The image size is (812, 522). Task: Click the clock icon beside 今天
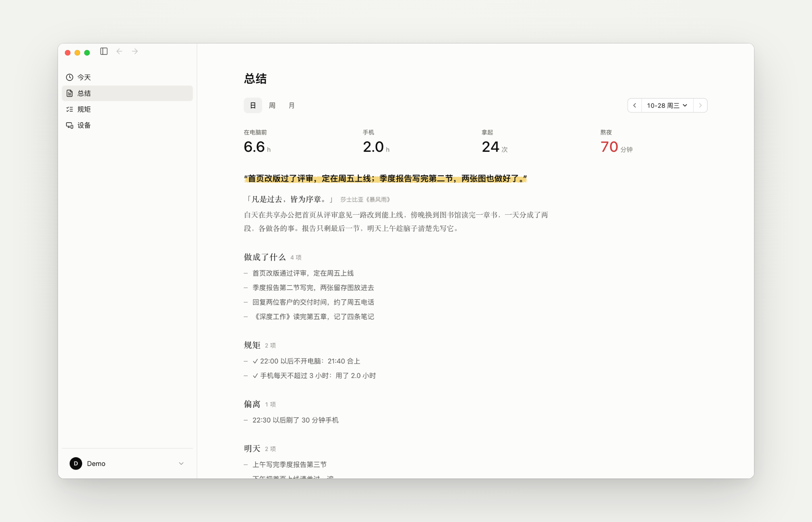pos(70,77)
